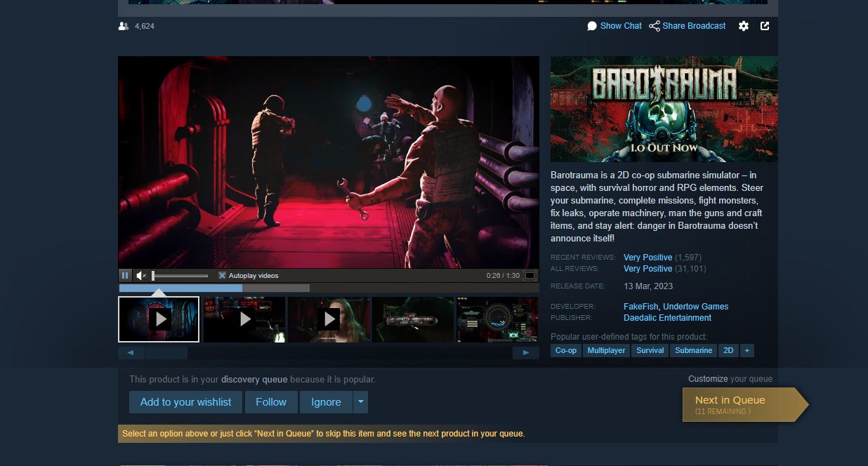Screen dimensions: 868x466
Task: Click Add to your wishlist
Action: (185, 402)
